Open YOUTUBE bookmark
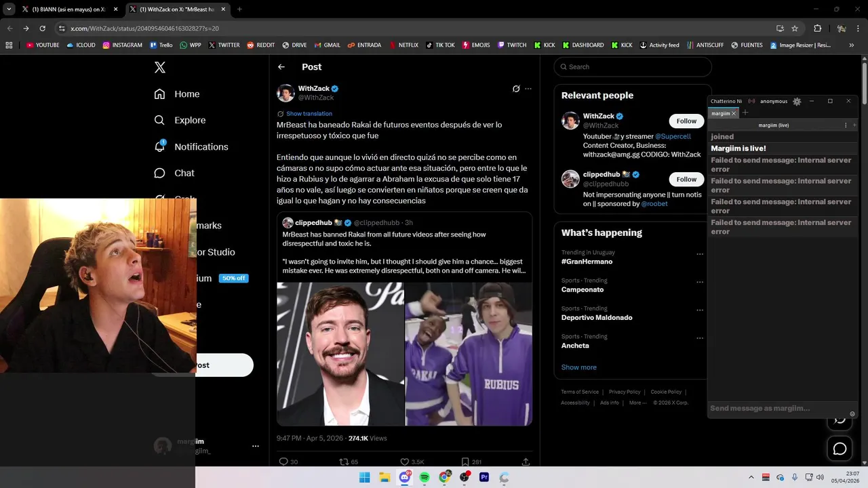The width and height of the screenshot is (868, 488). point(43,45)
